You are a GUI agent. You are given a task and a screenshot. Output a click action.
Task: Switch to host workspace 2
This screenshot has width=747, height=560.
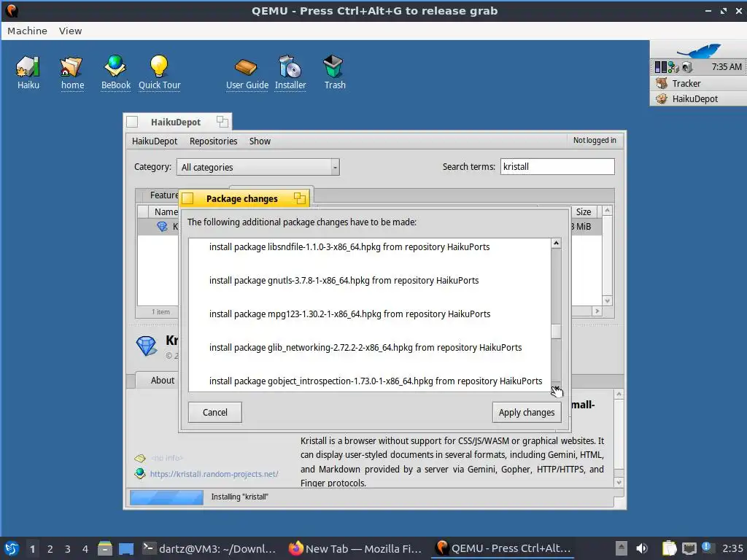click(50, 548)
